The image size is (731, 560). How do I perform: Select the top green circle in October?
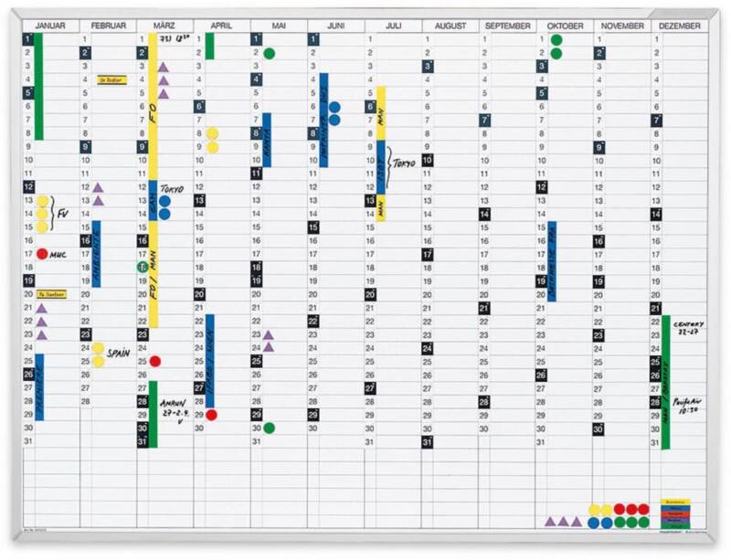(x=556, y=40)
